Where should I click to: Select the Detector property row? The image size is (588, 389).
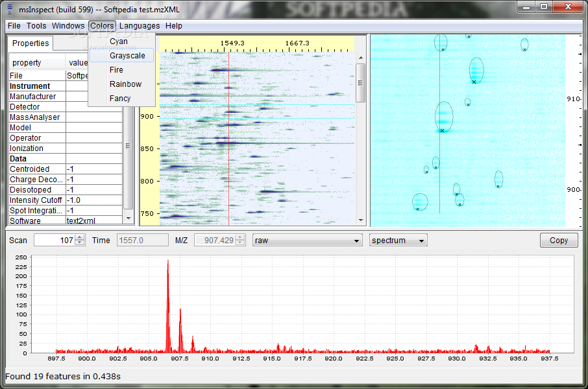click(x=66, y=107)
